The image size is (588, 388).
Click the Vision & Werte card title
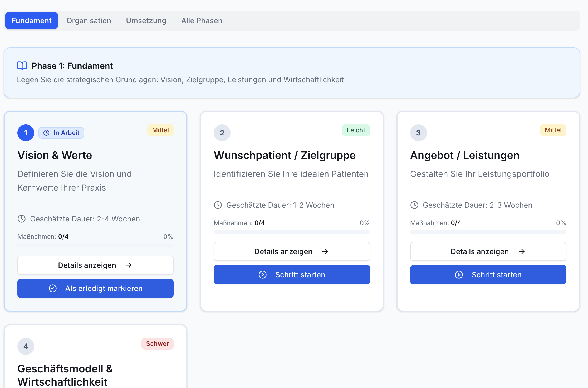[55, 155]
